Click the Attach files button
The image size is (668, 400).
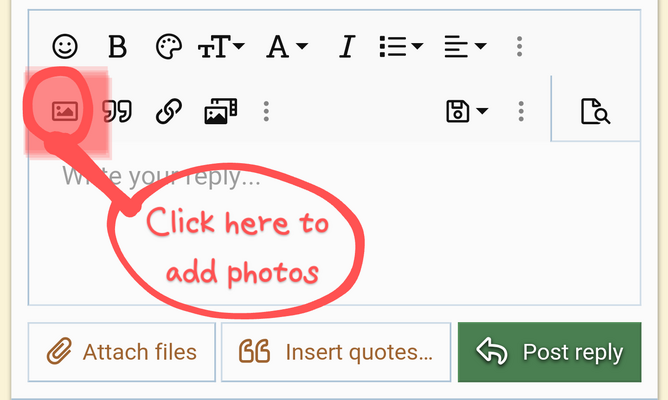[122, 352]
